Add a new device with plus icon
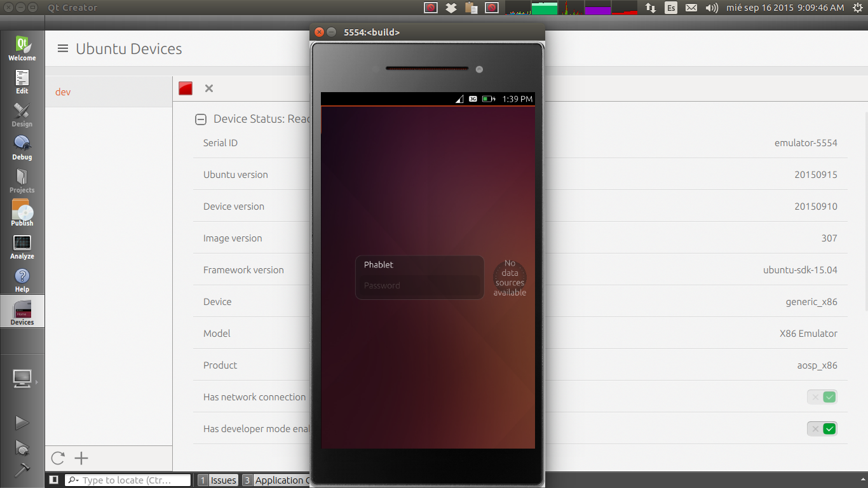Viewport: 868px width, 488px height. [x=81, y=458]
